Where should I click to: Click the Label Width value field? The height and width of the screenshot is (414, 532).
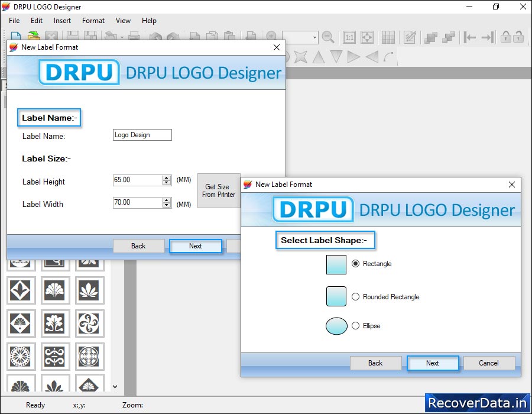tap(138, 203)
